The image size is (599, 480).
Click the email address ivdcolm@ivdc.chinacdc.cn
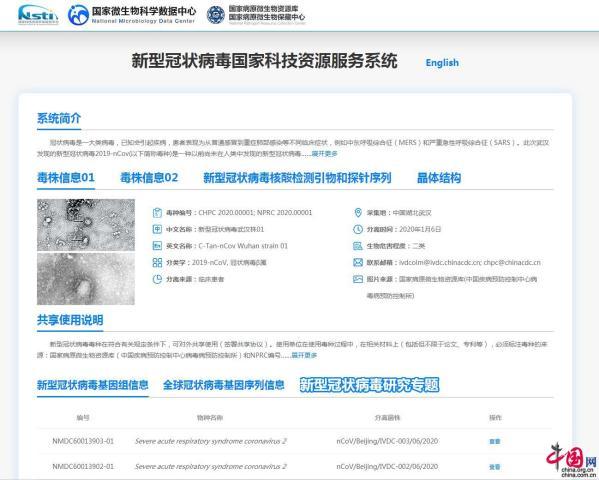click(440, 263)
